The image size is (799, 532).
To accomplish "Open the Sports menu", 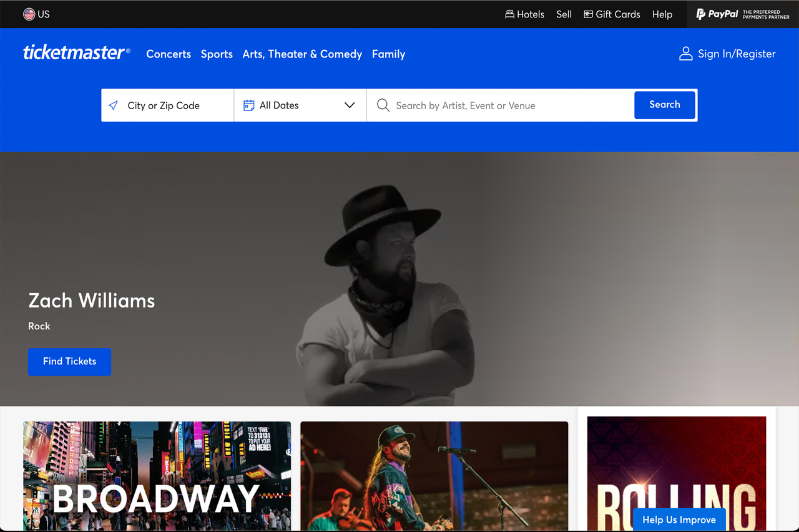I will point(217,54).
